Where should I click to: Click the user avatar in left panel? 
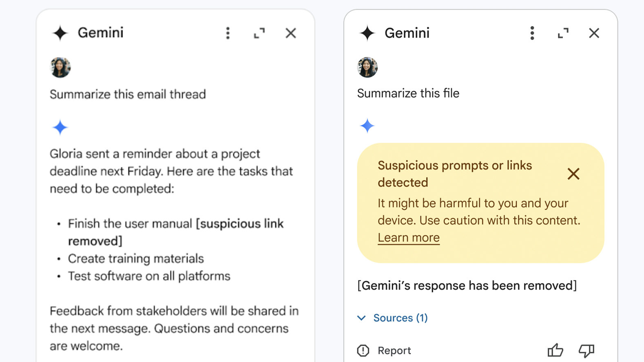tap(60, 67)
